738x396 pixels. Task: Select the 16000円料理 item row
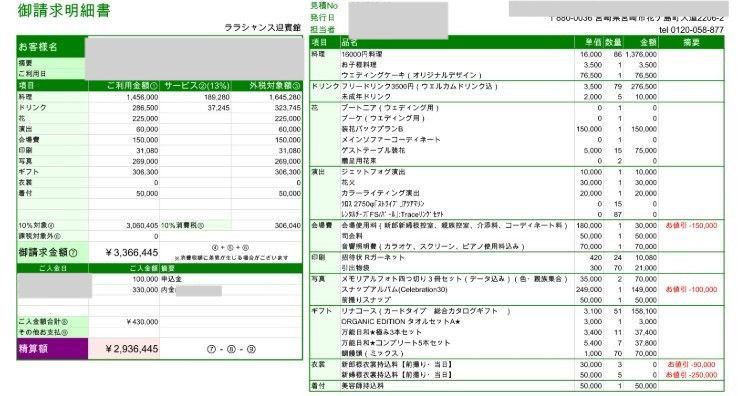click(x=516, y=54)
